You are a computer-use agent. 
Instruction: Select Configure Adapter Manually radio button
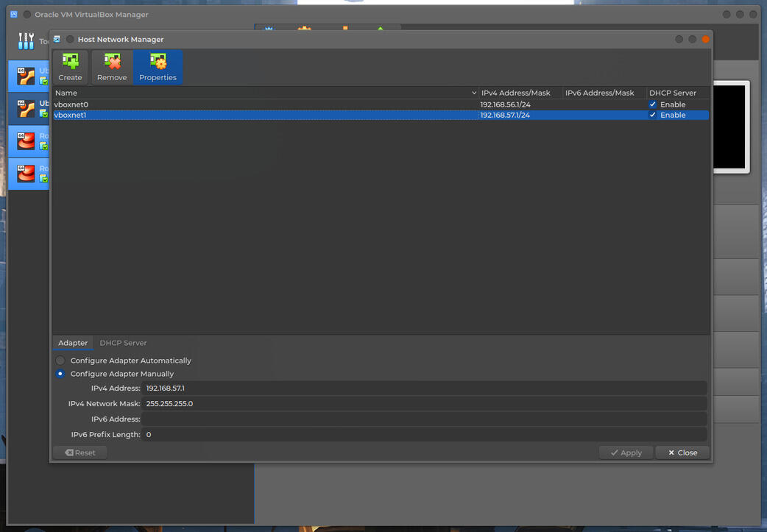(x=60, y=374)
